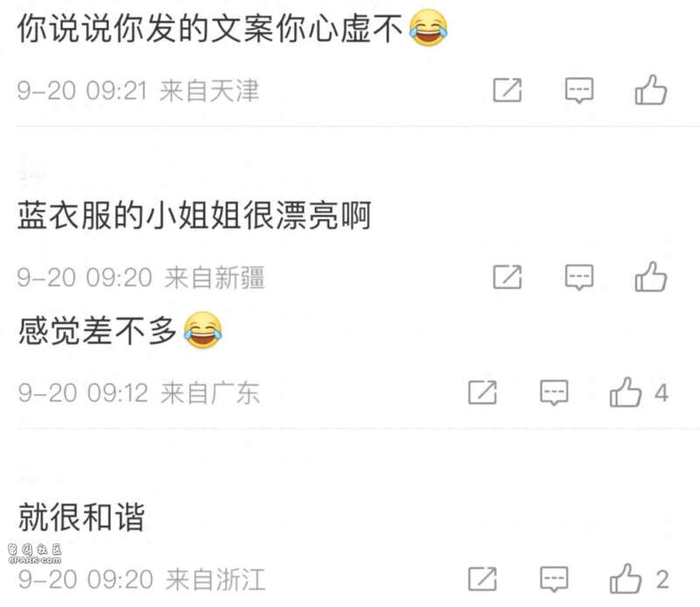Tap the repost icon on the 新疆 comment
Image resolution: width=700 pixels, height=607 pixels.
[x=507, y=277]
